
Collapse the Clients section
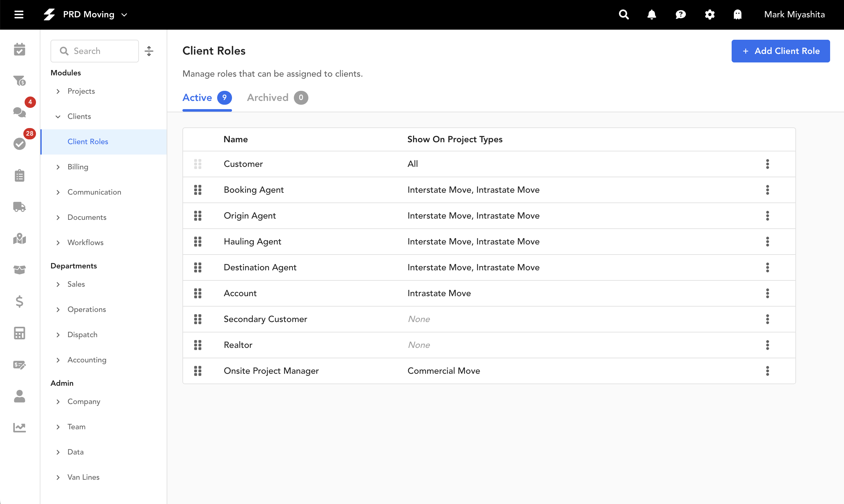(x=58, y=116)
